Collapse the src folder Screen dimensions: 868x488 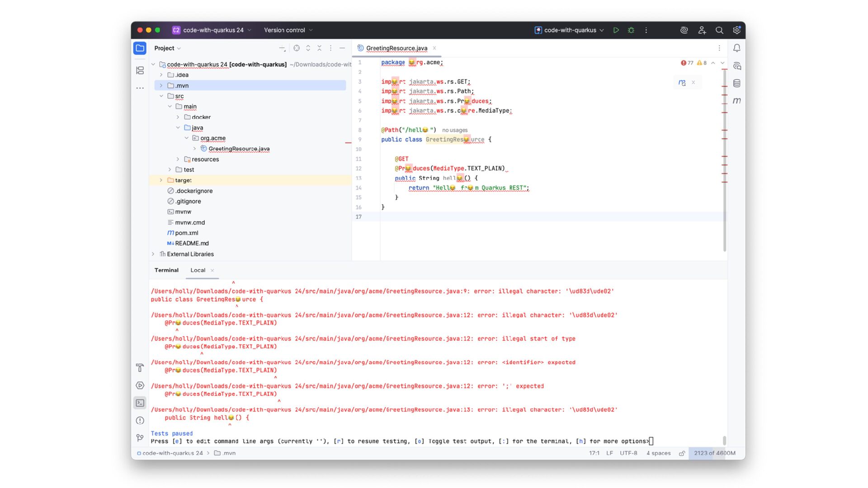point(161,96)
